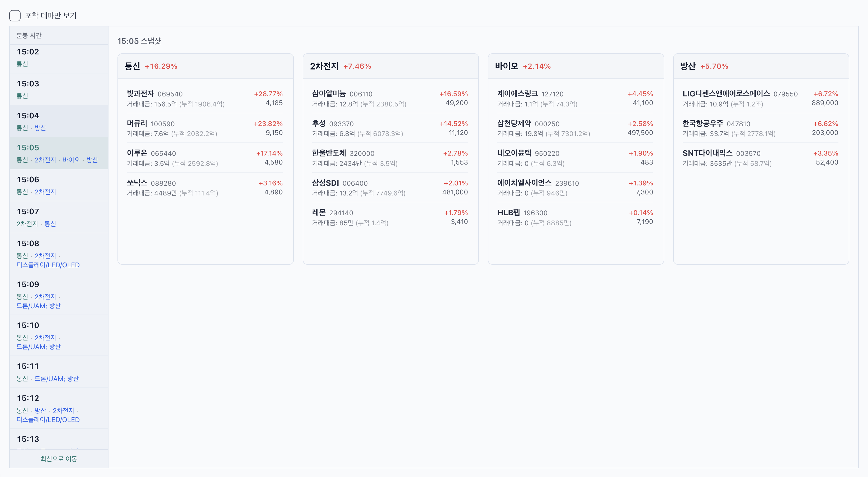Image resolution: width=868 pixels, height=477 pixels.
Task: Open the 이루온 065440 stock row
Action: 205,158
